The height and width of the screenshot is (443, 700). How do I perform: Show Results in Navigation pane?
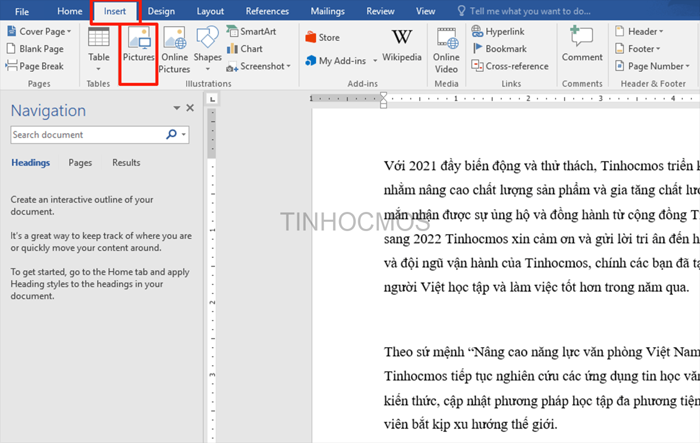coord(126,163)
